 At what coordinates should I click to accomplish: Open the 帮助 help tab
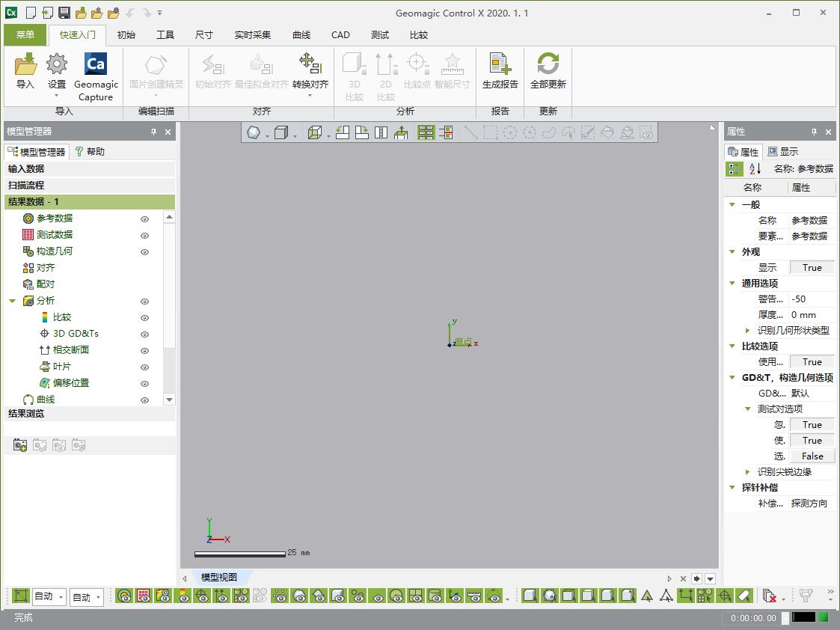90,152
